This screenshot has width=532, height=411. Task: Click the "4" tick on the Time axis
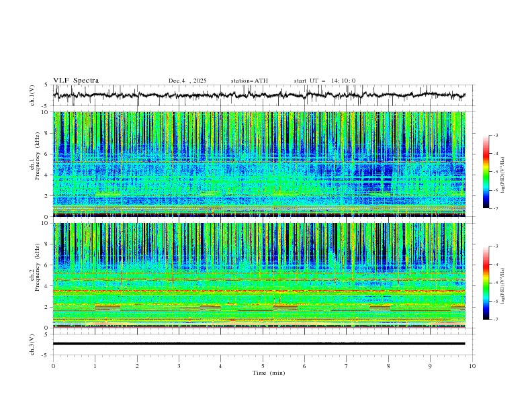220,366
